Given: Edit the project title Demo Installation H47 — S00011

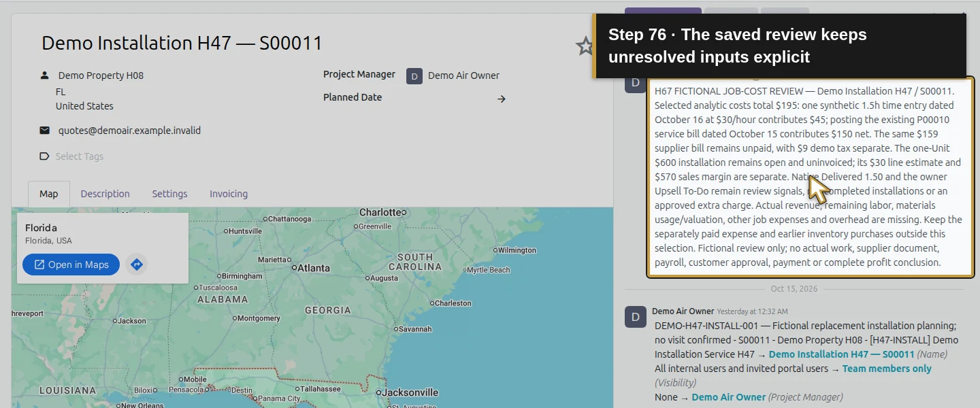Looking at the screenshot, I should pyautogui.click(x=182, y=44).
